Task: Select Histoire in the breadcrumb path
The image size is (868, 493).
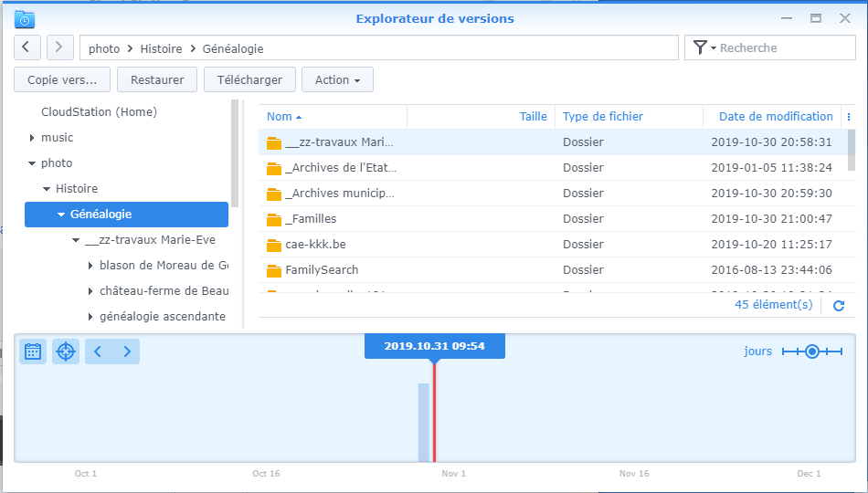Action: click(x=161, y=48)
